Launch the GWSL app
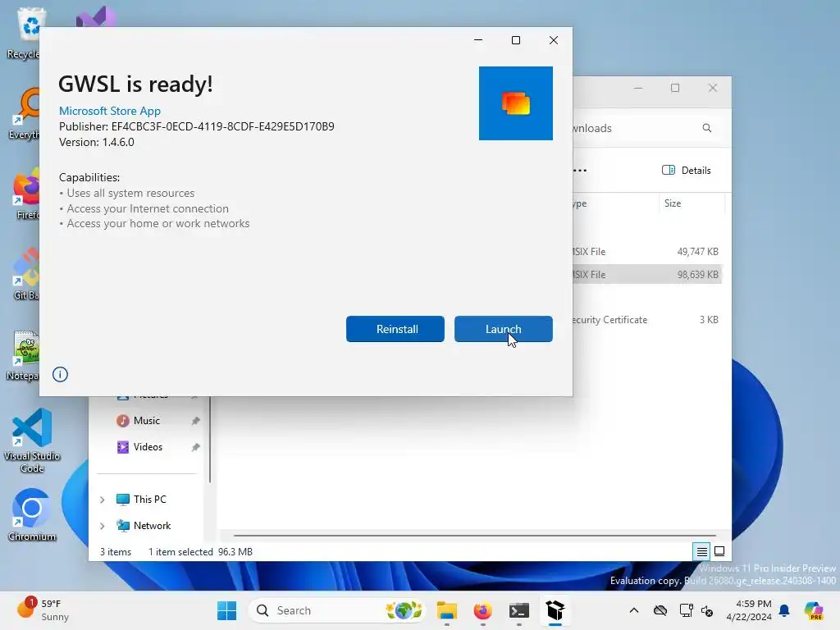The image size is (840, 630). (x=503, y=329)
